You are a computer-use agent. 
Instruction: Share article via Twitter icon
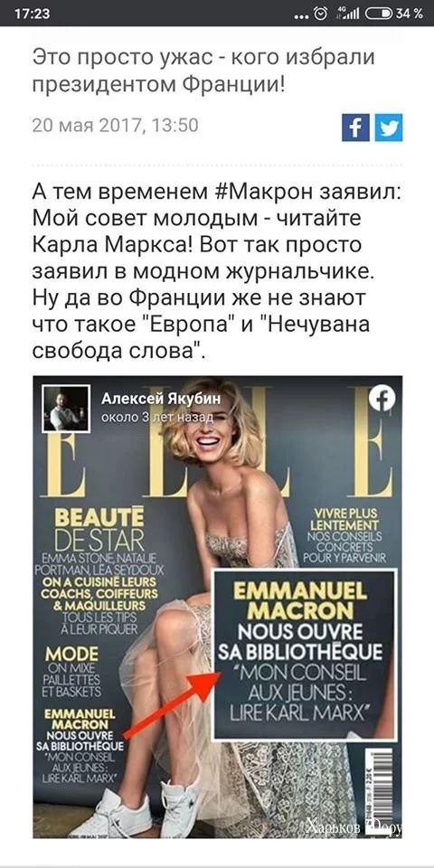coord(389,127)
